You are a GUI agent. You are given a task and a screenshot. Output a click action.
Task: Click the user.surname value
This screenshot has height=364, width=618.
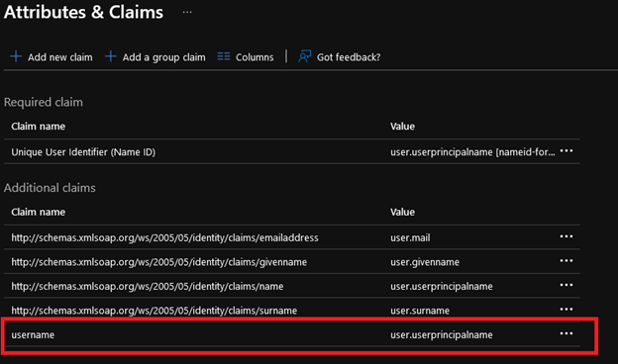click(420, 311)
